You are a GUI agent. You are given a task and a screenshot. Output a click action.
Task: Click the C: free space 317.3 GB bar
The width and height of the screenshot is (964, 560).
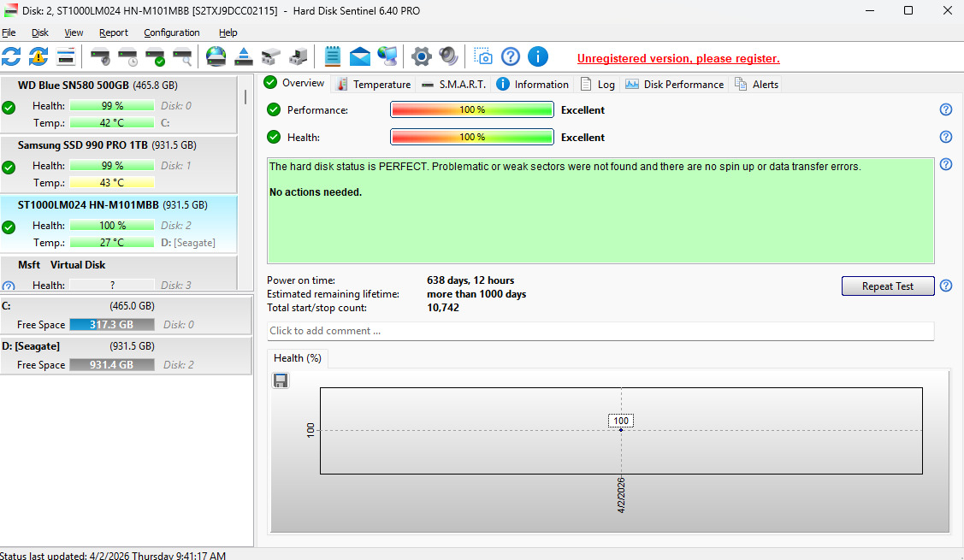pyautogui.click(x=112, y=325)
